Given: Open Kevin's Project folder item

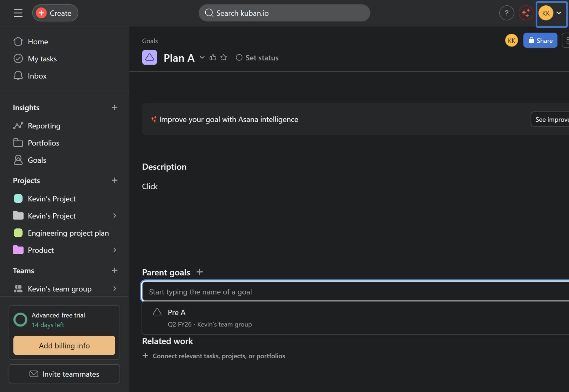Looking at the screenshot, I should 52,216.
